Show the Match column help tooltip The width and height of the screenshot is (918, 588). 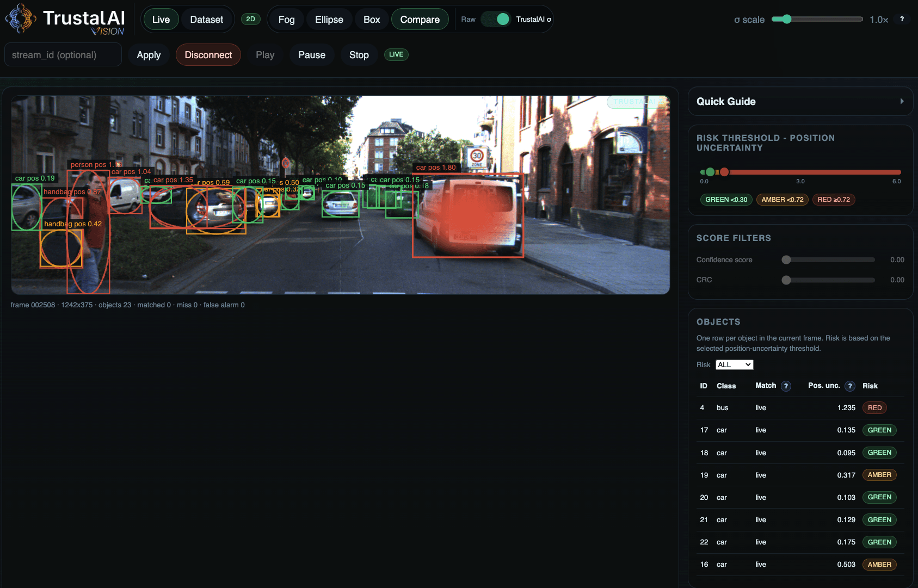point(786,386)
